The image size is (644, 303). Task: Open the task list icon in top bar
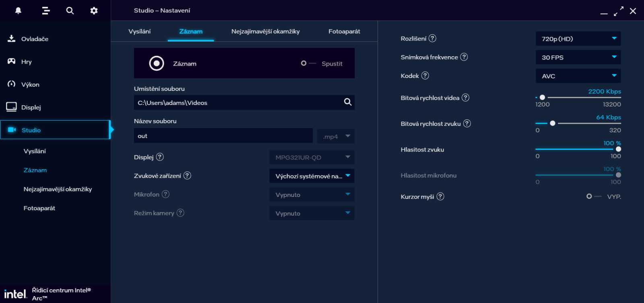click(x=46, y=10)
